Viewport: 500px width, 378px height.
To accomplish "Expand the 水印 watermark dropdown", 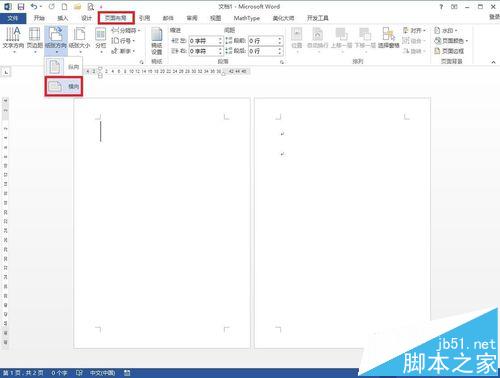I will (x=446, y=31).
